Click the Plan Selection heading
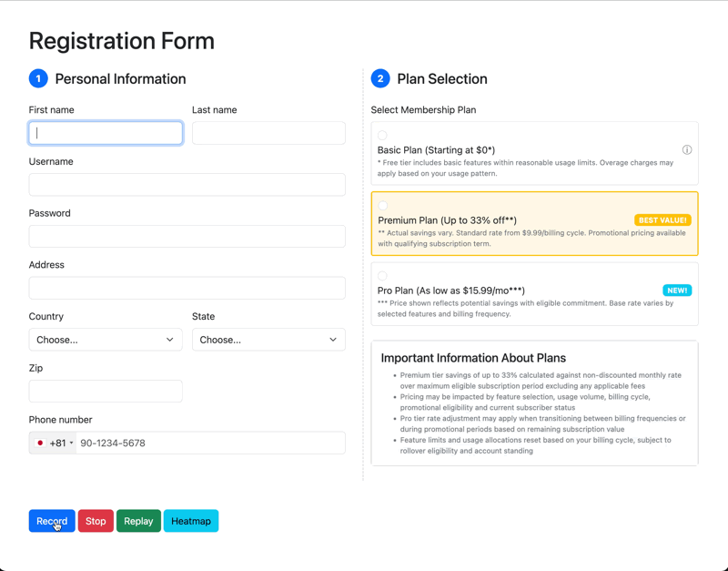728x571 pixels. point(442,79)
